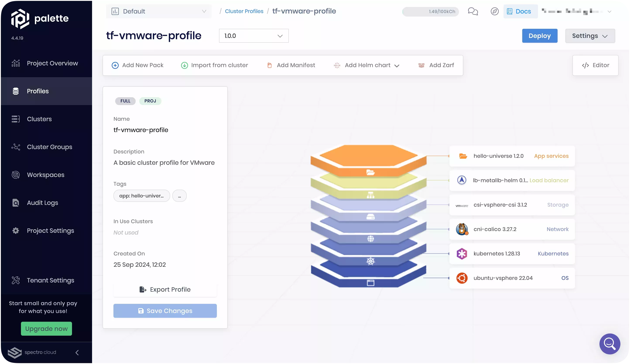Select the FULL profile tag filter

tap(125, 101)
